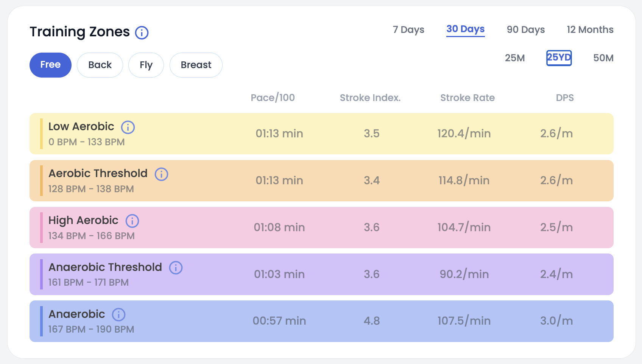View the 12 Months time range
Image resolution: width=642 pixels, height=364 pixels.
click(x=590, y=30)
